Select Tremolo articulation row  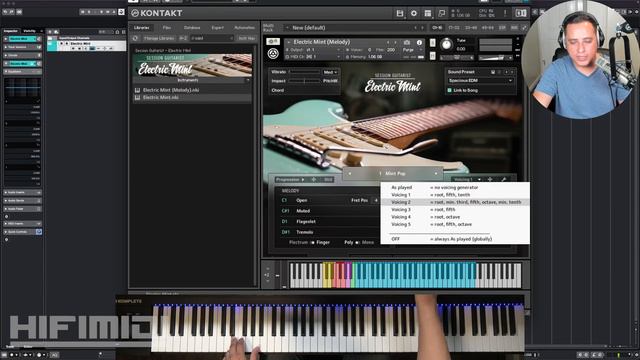coord(329,232)
